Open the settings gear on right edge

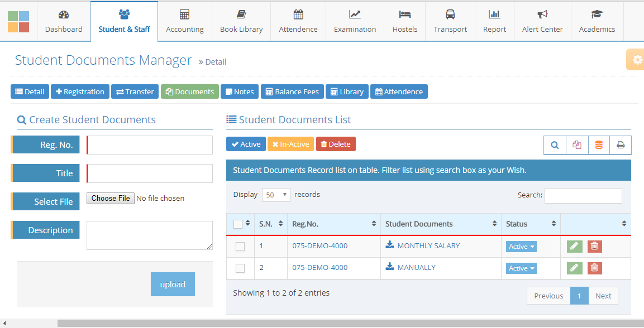point(637,59)
